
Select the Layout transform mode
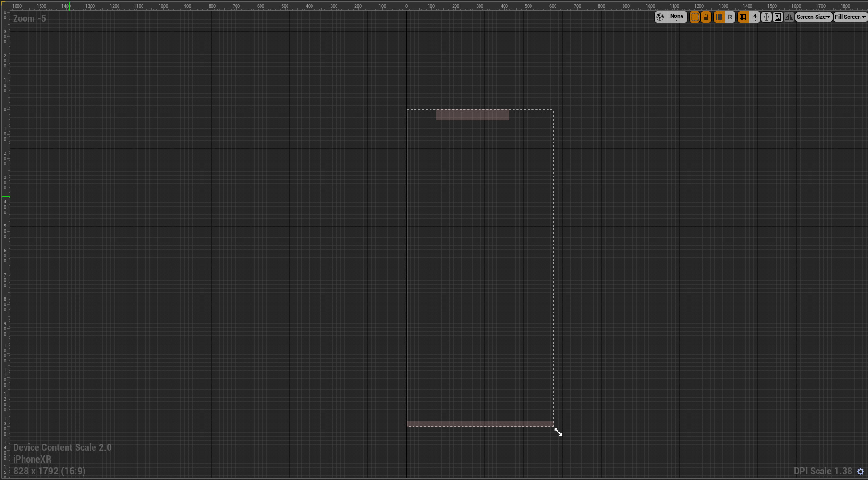point(718,17)
